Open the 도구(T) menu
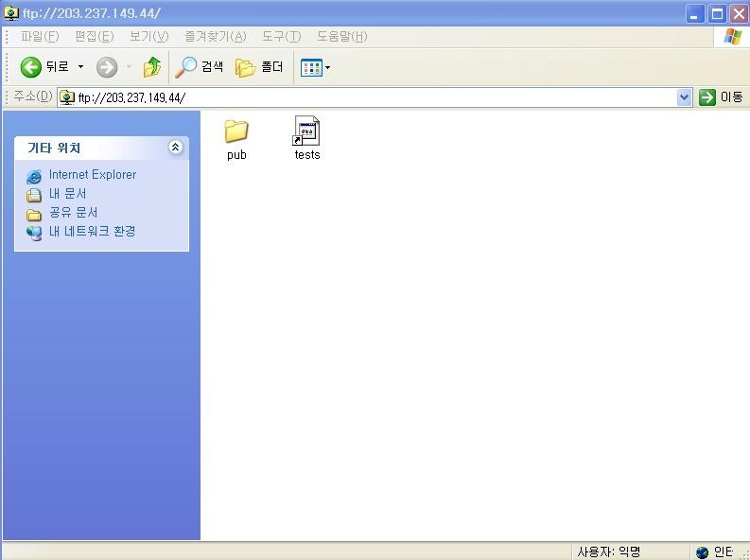 (x=281, y=36)
